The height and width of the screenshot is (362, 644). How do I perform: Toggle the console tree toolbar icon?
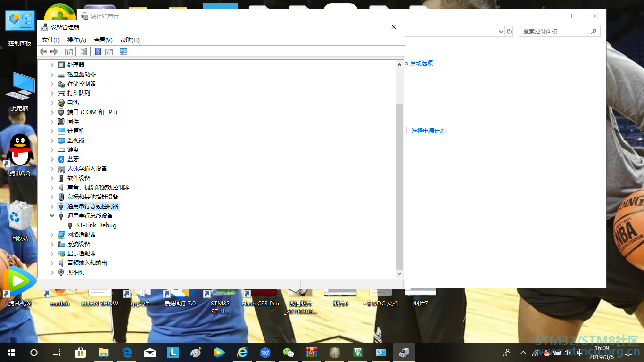coord(69,51)
